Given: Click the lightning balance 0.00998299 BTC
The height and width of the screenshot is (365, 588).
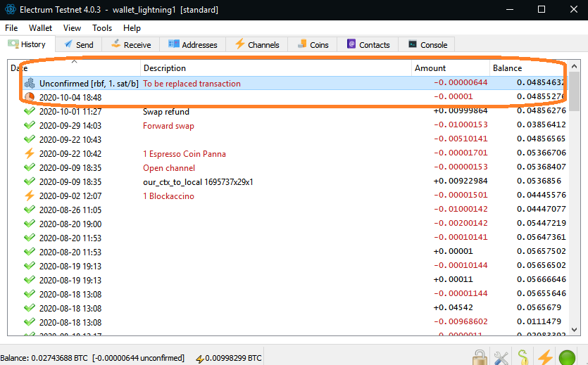Looking at the screenshot, I should click(229, 358).
